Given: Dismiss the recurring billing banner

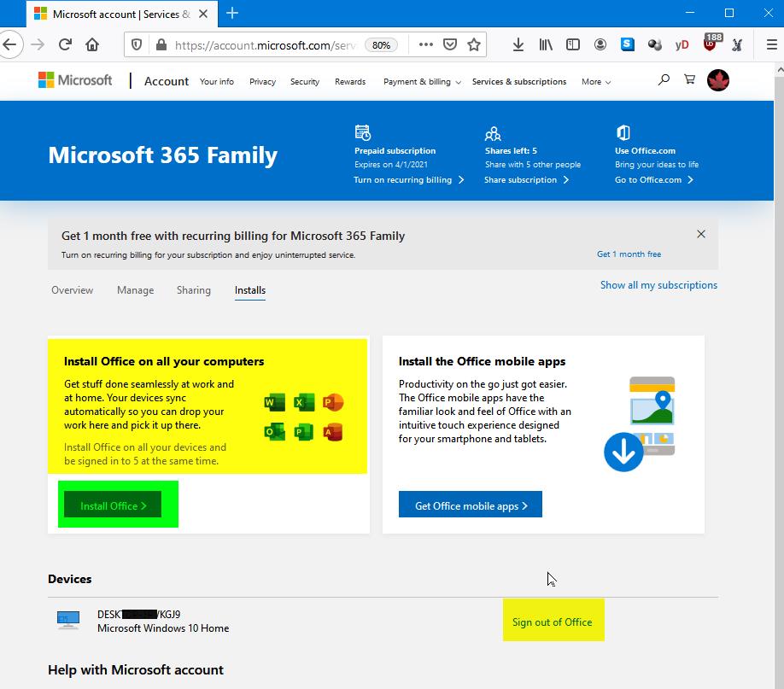Looking at the screenshot, I should 701,234.
